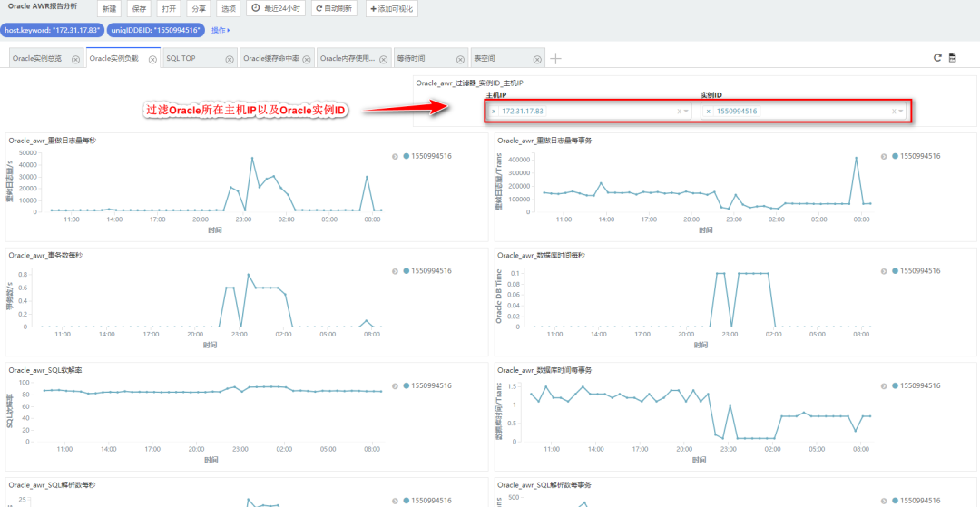This screenshot has width=980, height=507.
Task: Remove the 1550994516 tag in 实例ID
Action: pos(708,112)
